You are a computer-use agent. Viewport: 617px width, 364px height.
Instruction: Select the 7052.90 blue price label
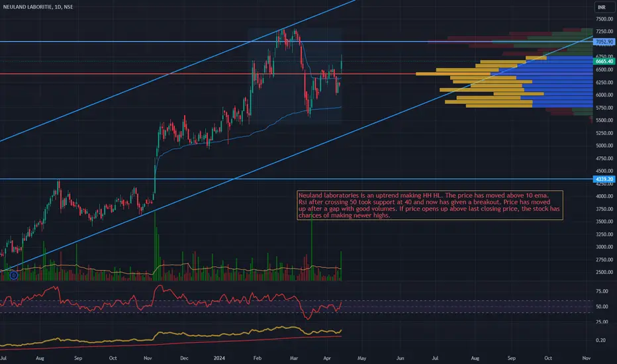coord(604,41)
